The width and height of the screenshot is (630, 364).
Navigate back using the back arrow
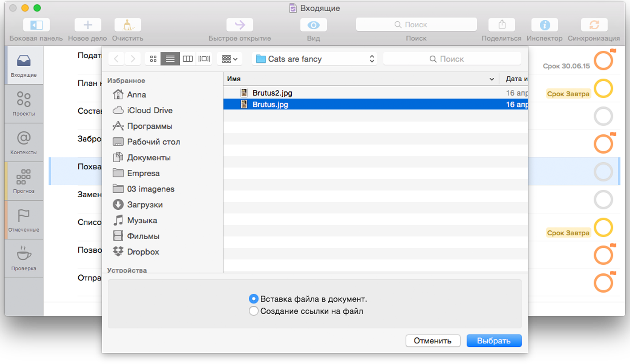coord(116,59)
